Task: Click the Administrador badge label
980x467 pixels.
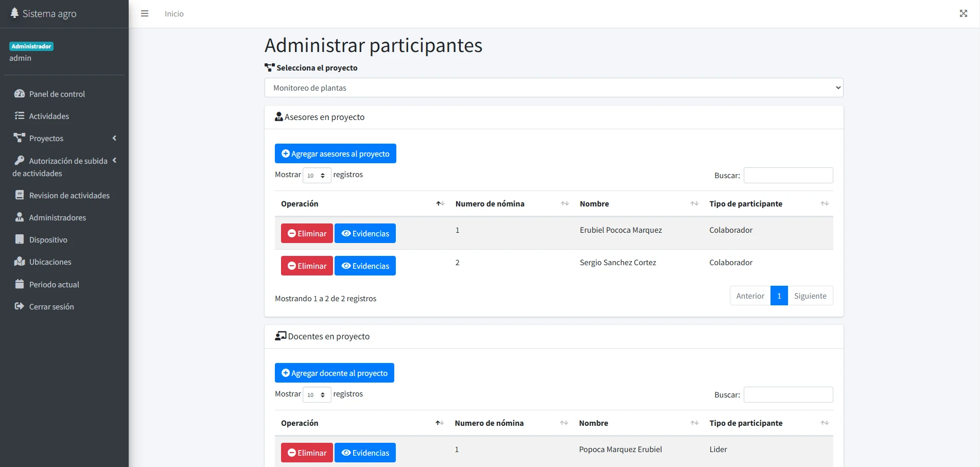Action: pyautogui.click(x=31, y=46)
